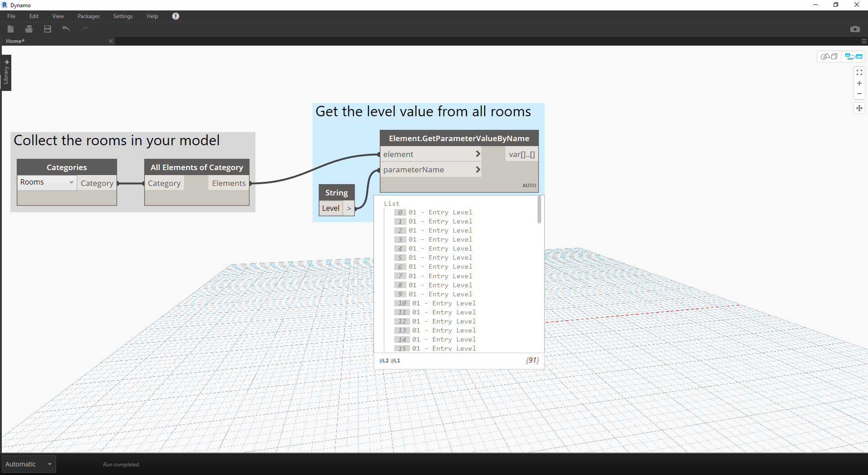Click the parameterName input port

[x=430, y=170]
